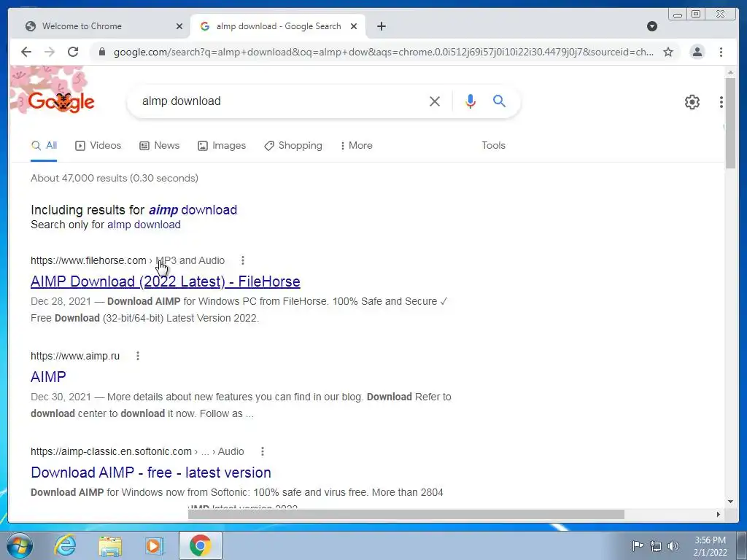Open volume control in system tray
The width and height of the screenshot is (747, 560).
point(673,546)
